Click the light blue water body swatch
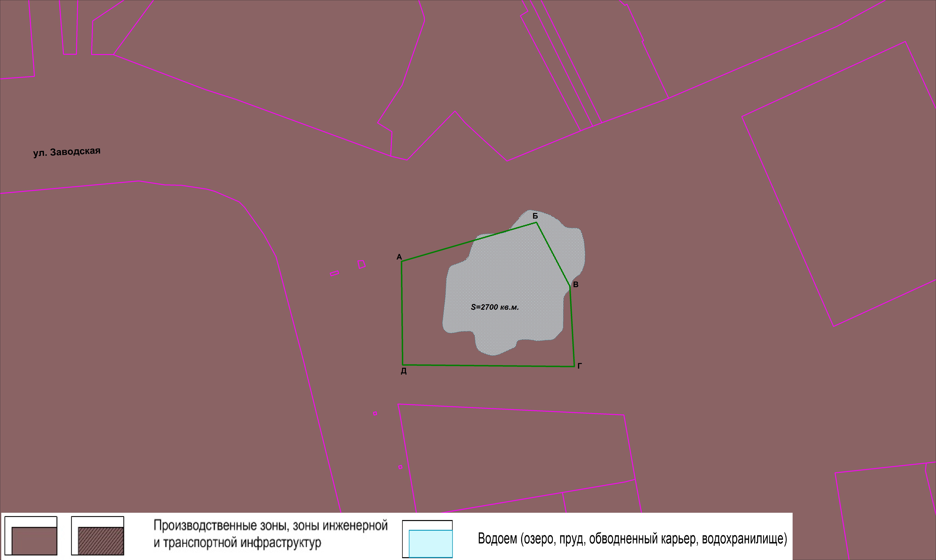Screen dimensions: 936x560 coord(430,543)
